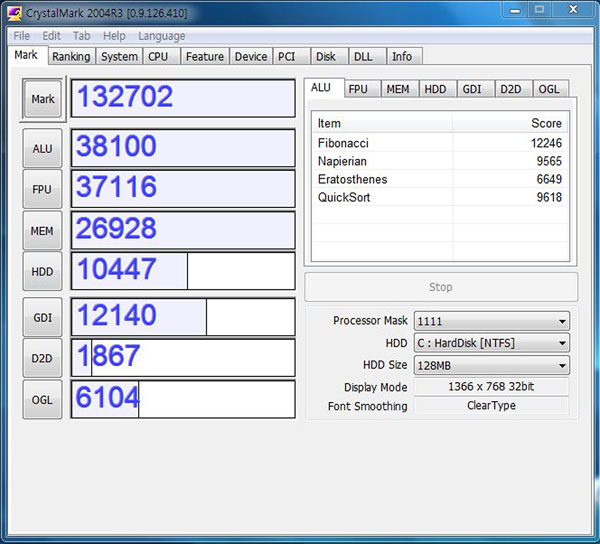Viewport: 600px width, 544px height.
Task: Click the D2D score bar 1867
Action: pos(183,358)
